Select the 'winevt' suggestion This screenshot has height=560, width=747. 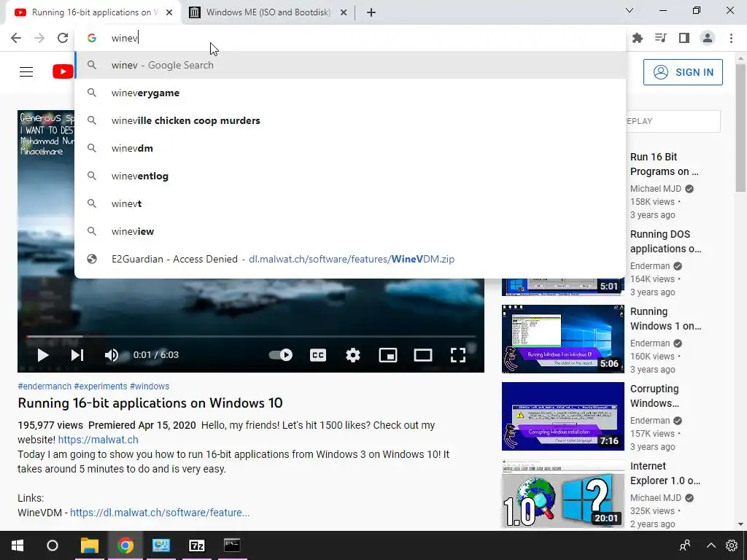click(x=350, y=203)
